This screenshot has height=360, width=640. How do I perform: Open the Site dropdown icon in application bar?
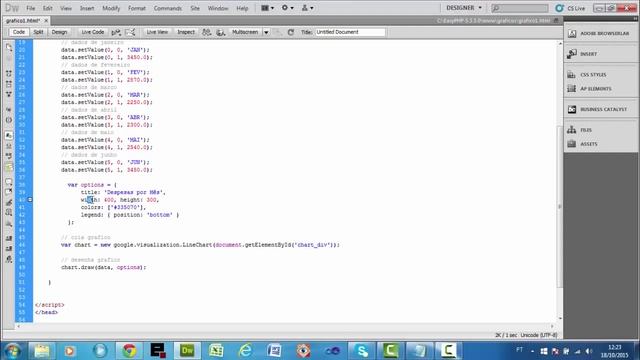click(307, 8)
